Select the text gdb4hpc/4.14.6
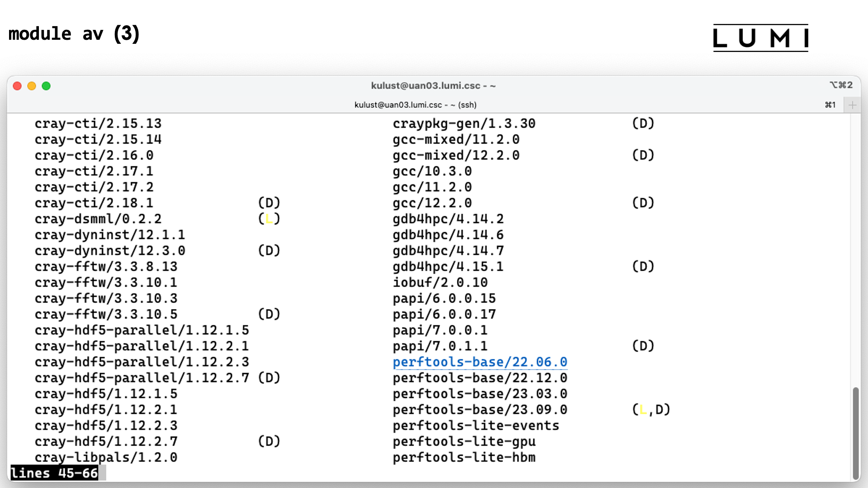 tap(448, 235)
